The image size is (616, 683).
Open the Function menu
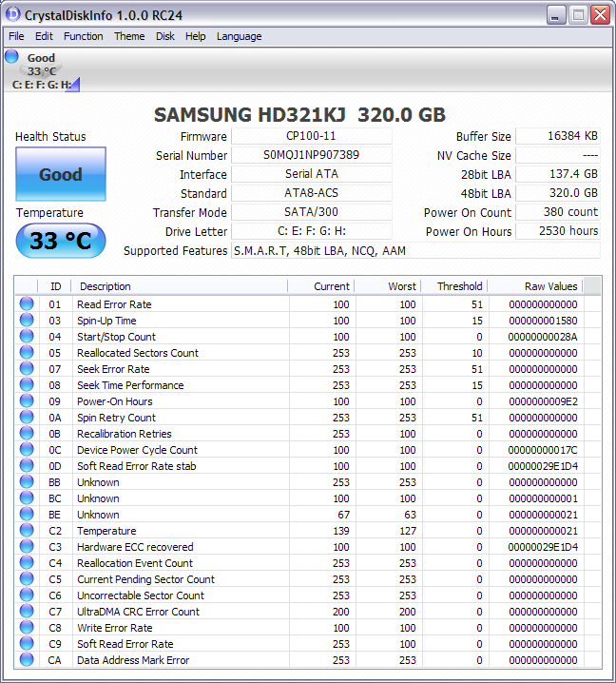[x=83, y=36]
